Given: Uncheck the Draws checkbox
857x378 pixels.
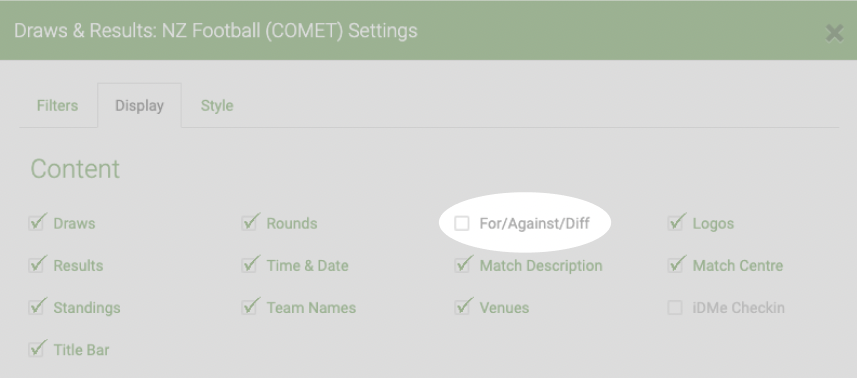Looking at the screenshot, I should 36,223.
